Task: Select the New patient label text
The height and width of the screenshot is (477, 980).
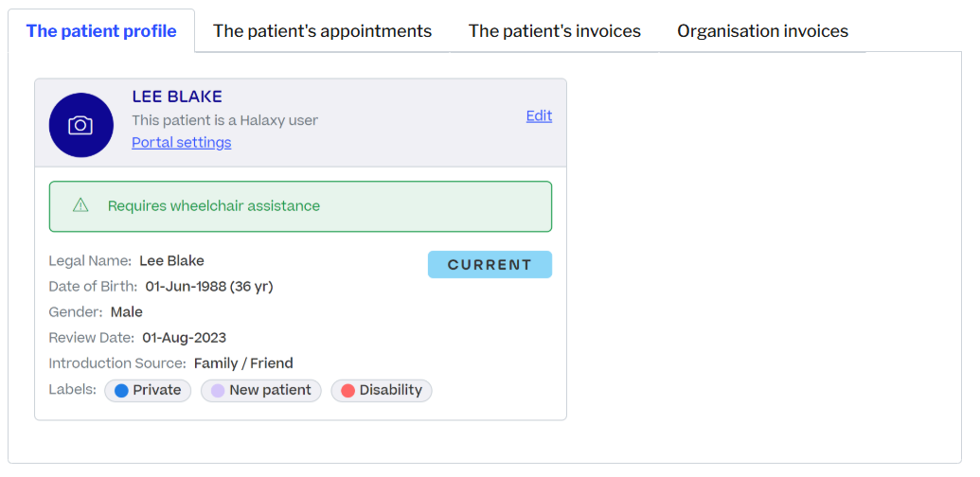Action: pos(270,390)
